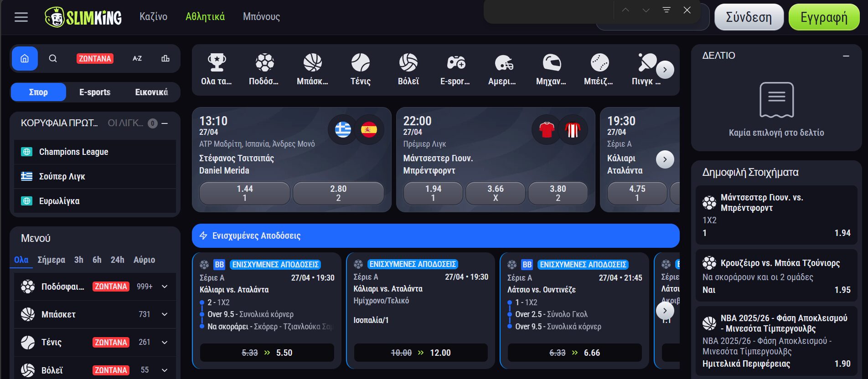Select the Όλα τα trophy icon
Viewport: 868px width, 379px height.
click(x=217, y=62)
